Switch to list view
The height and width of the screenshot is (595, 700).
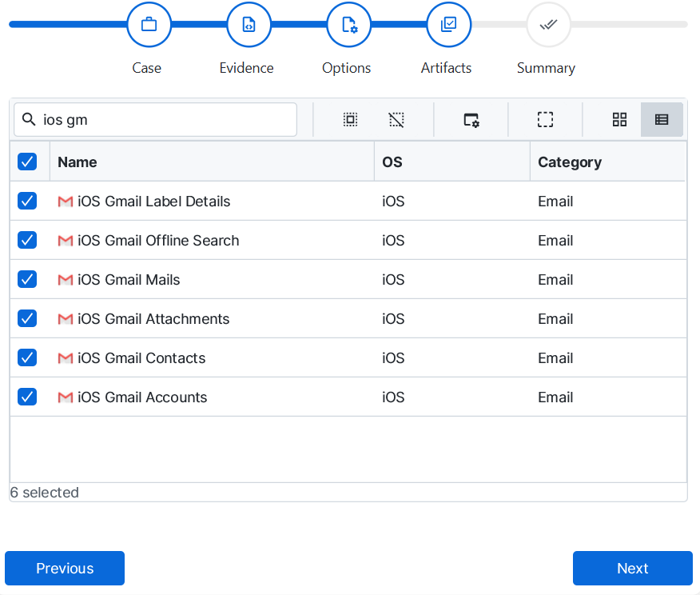click(x=662, y=120)
